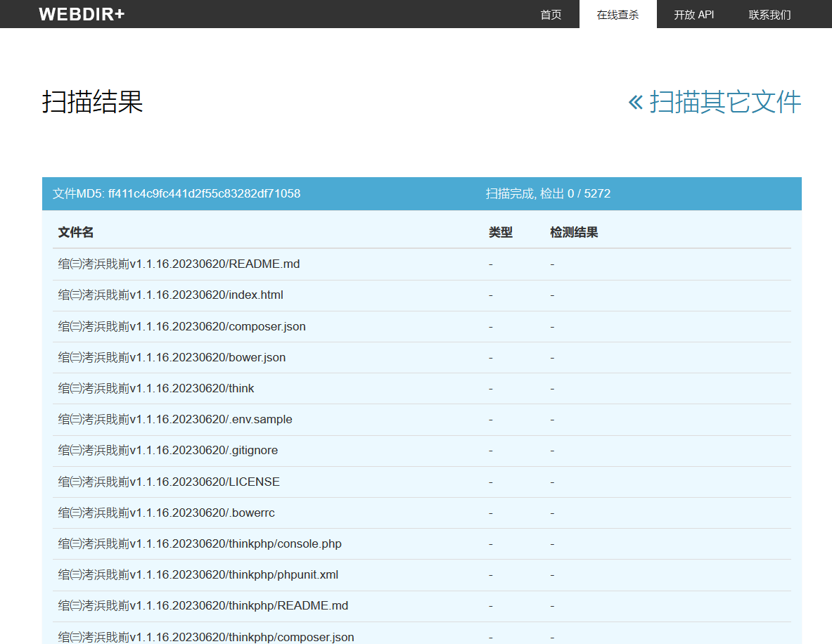Viewport: 832px width, 644px height.
Task: Click the 文件名 column header
Action: coord(76,232)
